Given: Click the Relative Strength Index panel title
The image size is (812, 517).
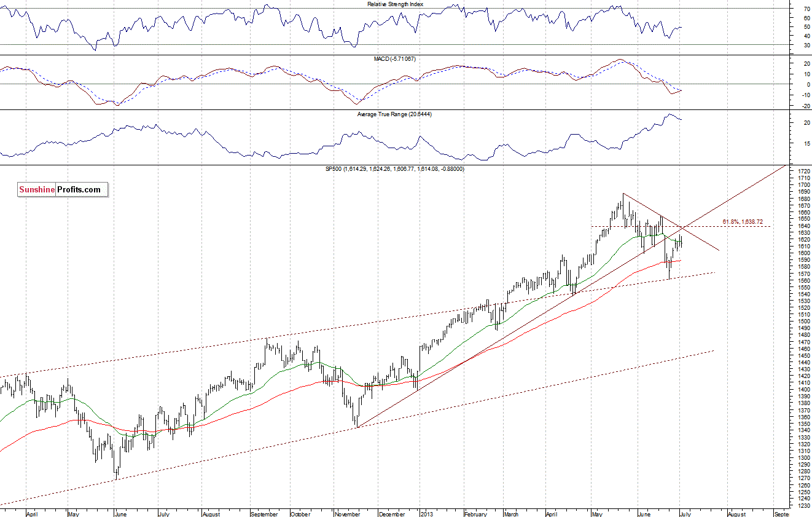Looking at the screenshot, I should click(x=395, y=4).
